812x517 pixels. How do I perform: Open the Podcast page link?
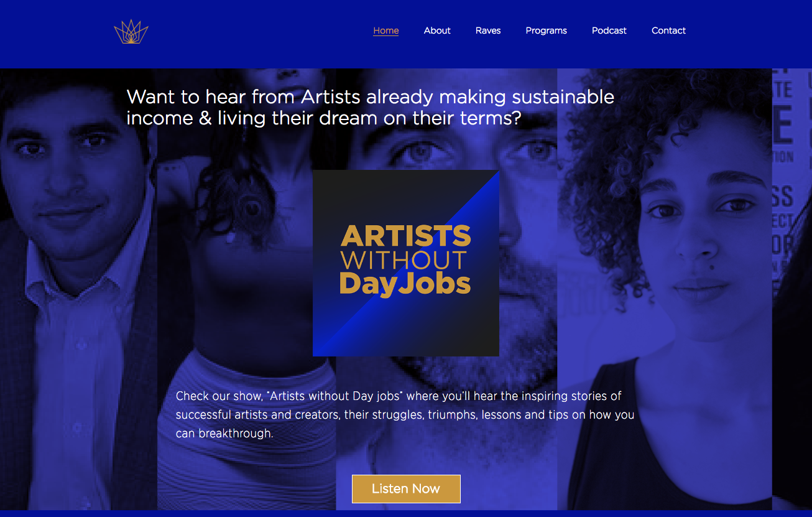tap(609, 30)
